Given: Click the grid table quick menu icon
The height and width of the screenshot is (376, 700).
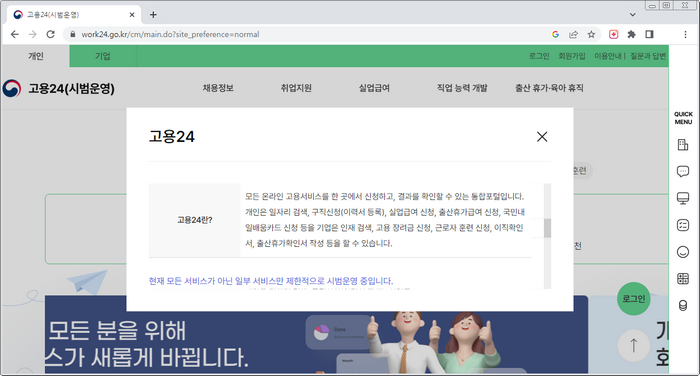Looking at the screenshot, I should click(683, 279).
